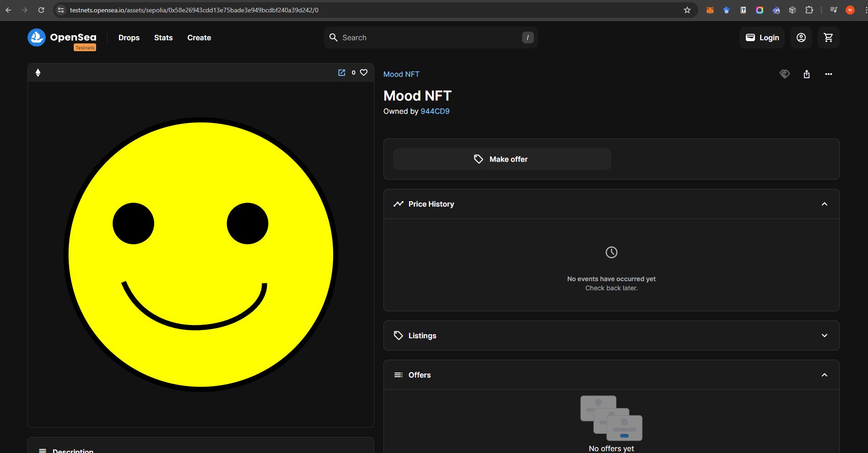The height and width of the screenshot is (453, 868).
Task: Click the share icon for Mood NFT
Action: point(807,74)
